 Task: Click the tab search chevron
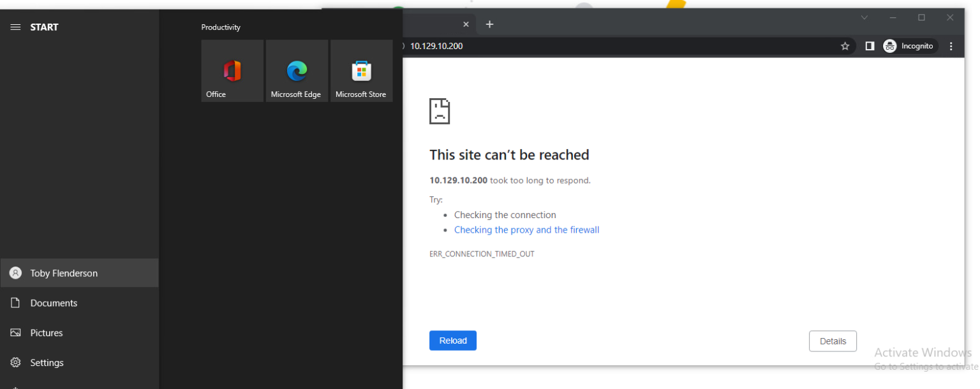(864, 18)
